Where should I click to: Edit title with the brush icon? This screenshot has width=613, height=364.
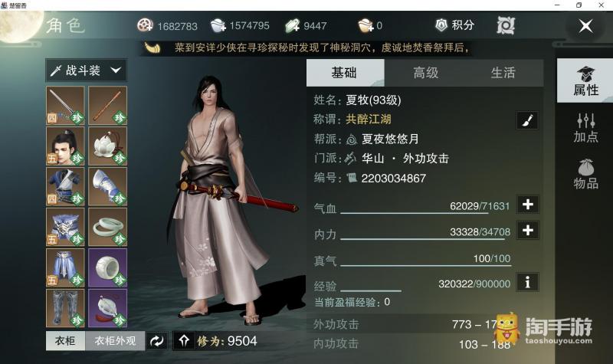[527, 120]
